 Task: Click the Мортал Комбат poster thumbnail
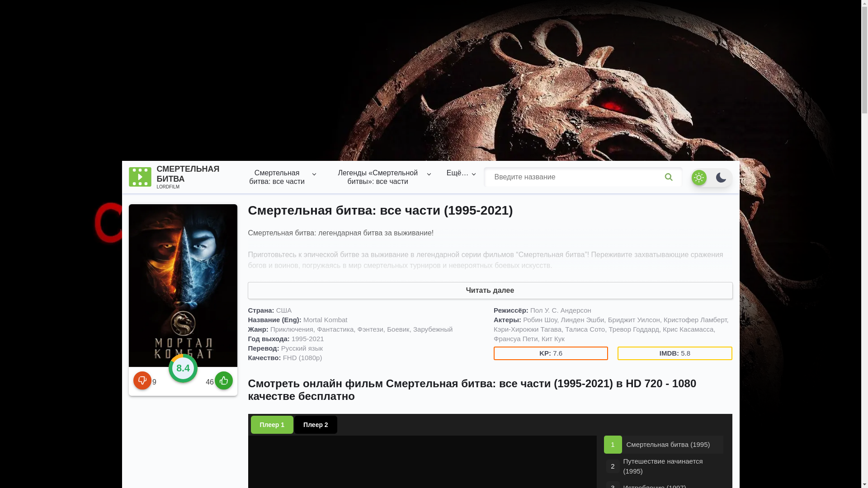coord(183,286)
